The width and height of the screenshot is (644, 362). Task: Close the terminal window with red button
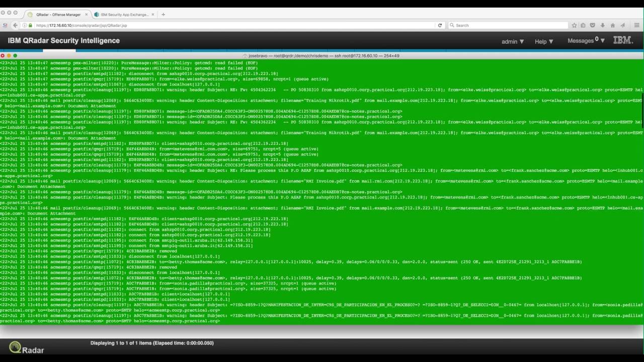(x=3, y=55)
